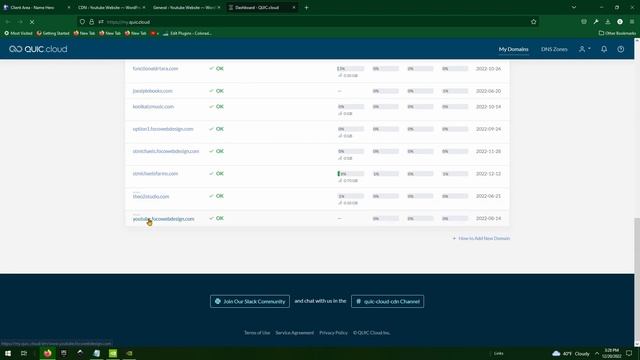
Task: Open the stmichaels.focowebdesign.com domain
Action: [166, 151]
